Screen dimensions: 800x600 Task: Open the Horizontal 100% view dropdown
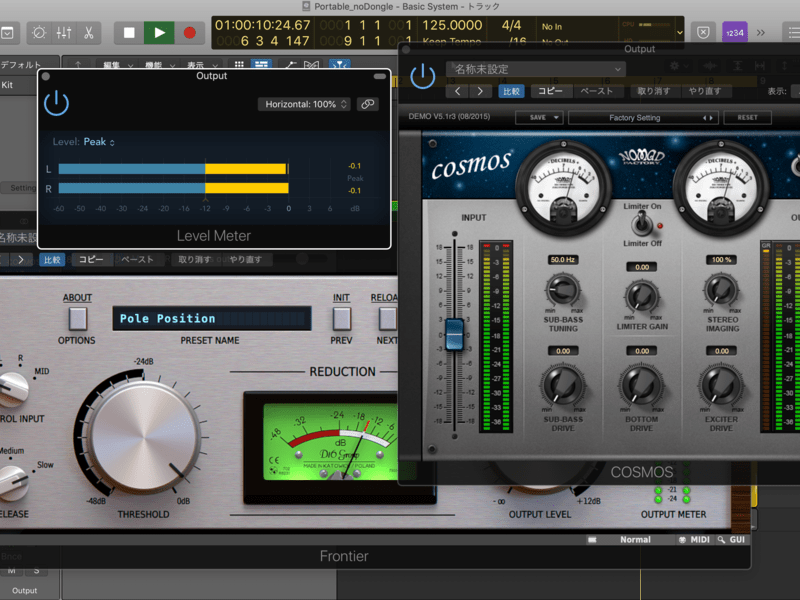pos(303,104)
